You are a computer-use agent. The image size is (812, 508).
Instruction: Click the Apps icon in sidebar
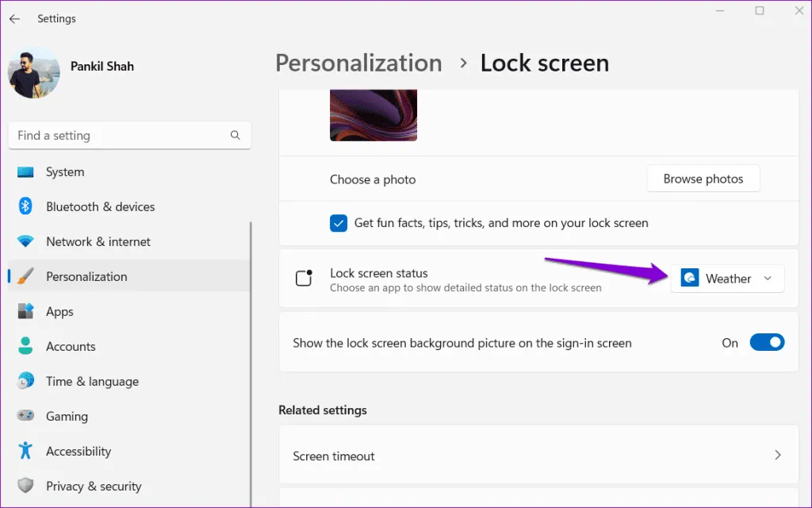pos(25,311)
